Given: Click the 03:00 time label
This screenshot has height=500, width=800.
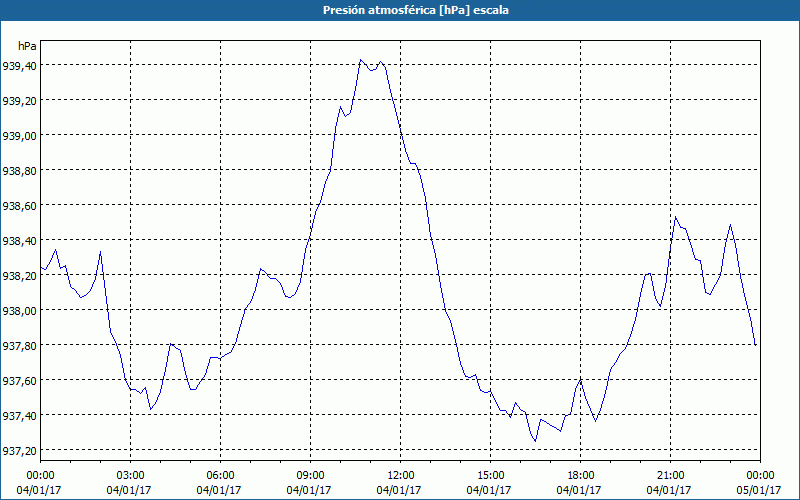Looking at the screenshot, I should (130, 476).
